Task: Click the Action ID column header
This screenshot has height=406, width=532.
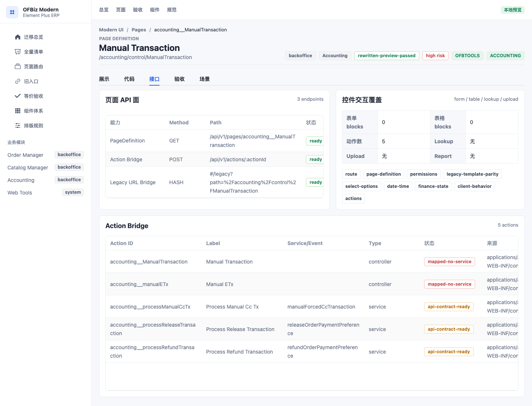Action: tap(122, 243)
